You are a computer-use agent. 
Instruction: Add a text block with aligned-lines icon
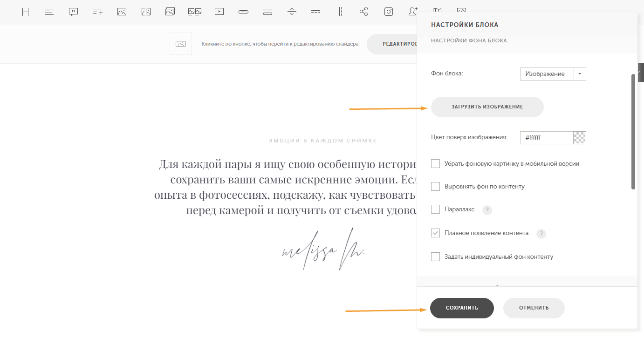click(49, 12)
